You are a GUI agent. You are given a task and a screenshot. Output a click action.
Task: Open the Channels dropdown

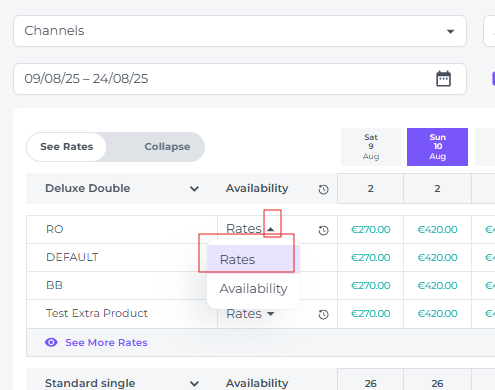pyautogui.click(x=240, y=31)
